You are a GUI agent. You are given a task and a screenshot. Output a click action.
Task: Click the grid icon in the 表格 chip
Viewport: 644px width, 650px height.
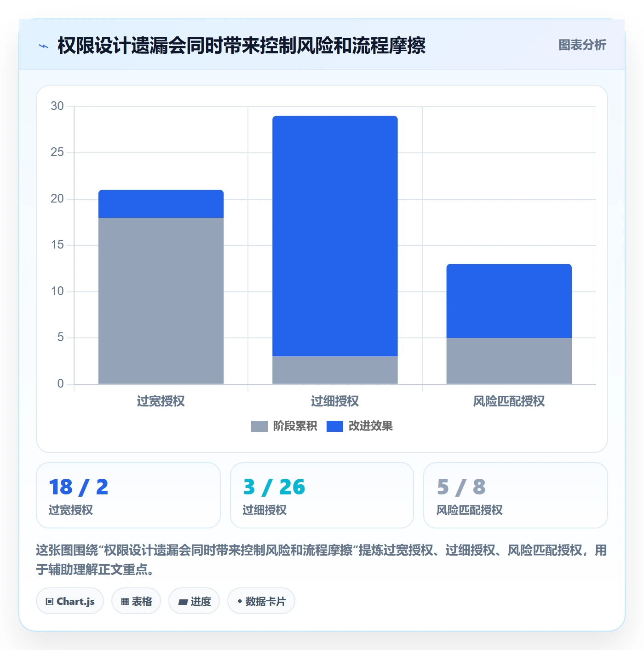(125, 602)
